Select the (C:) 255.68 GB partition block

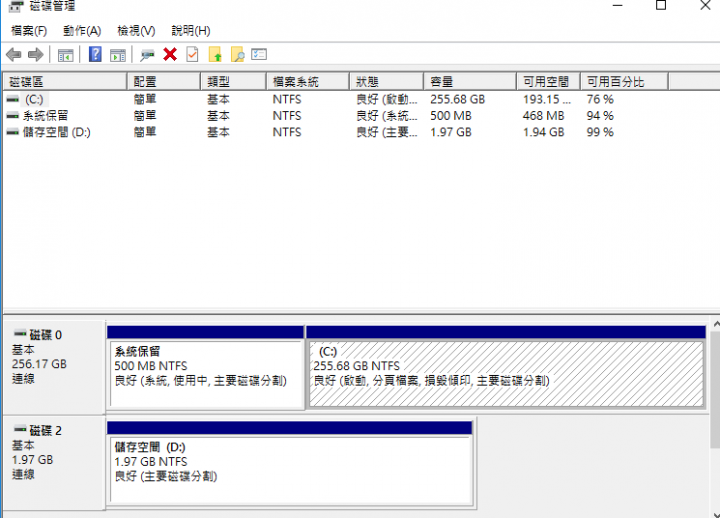coord(506,367)
